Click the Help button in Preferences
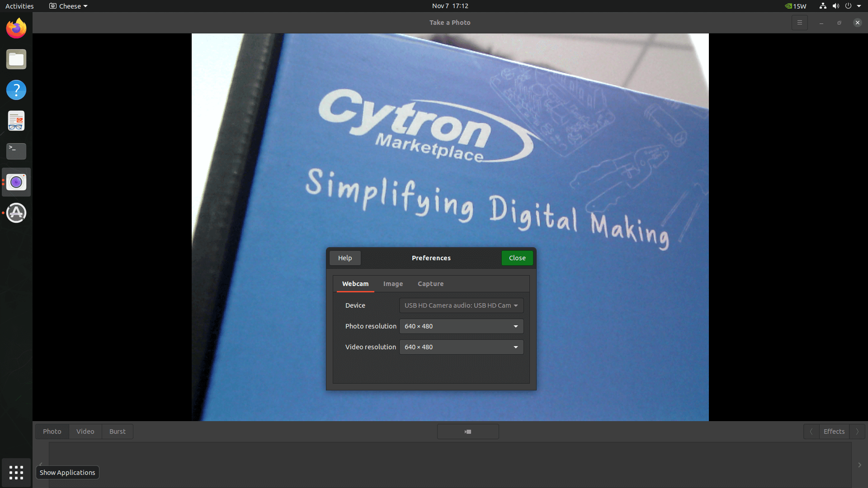 (345, 258)
